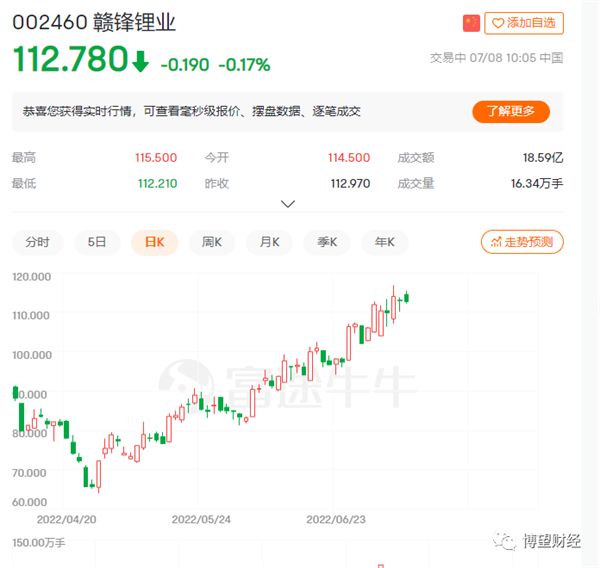
Task: Select the 日K chart tab
Action: click(155, 242)
